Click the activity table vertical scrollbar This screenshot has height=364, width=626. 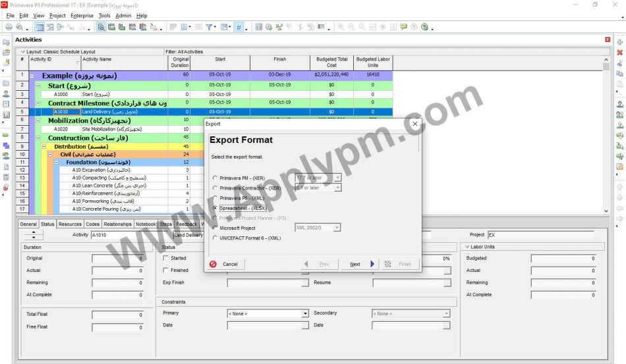(606, 135)
